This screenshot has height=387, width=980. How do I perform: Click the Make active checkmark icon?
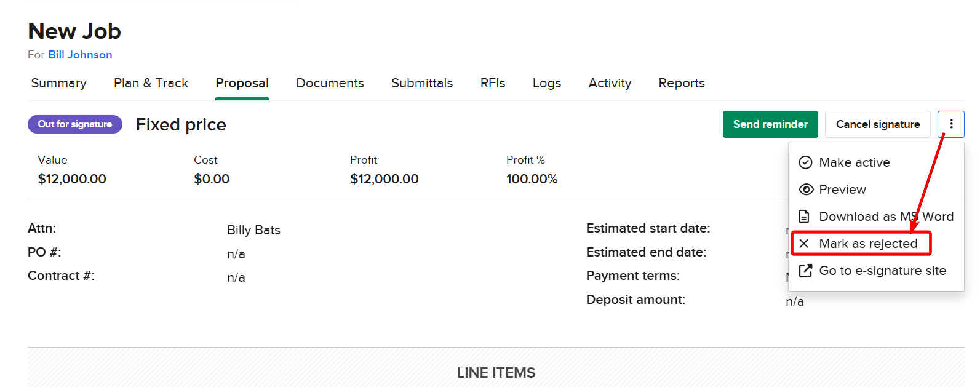(x=805, y=162)
